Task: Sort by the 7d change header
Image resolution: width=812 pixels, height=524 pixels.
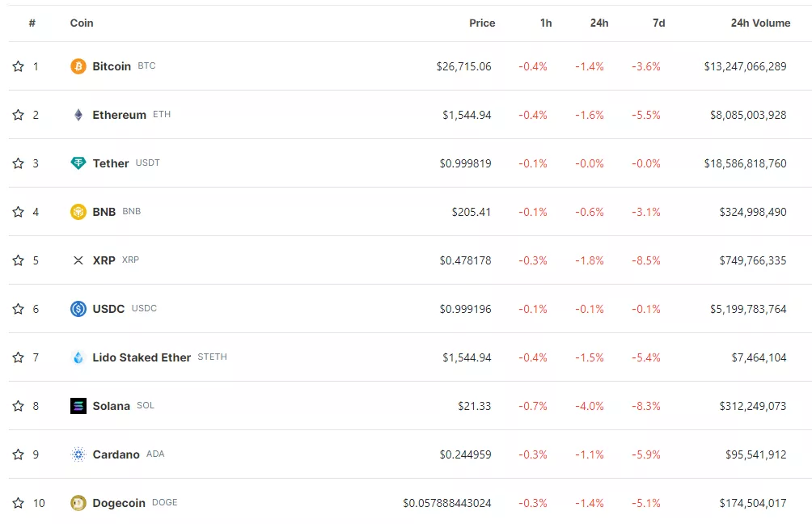Action: (x=658, y=23)
